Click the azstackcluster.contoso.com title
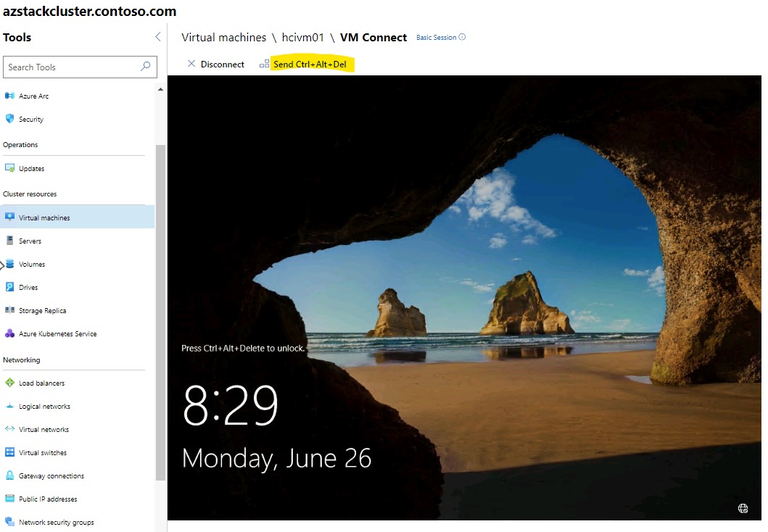Image resolution: width=768 pixels, height=532 pixels. pos(90,11)
